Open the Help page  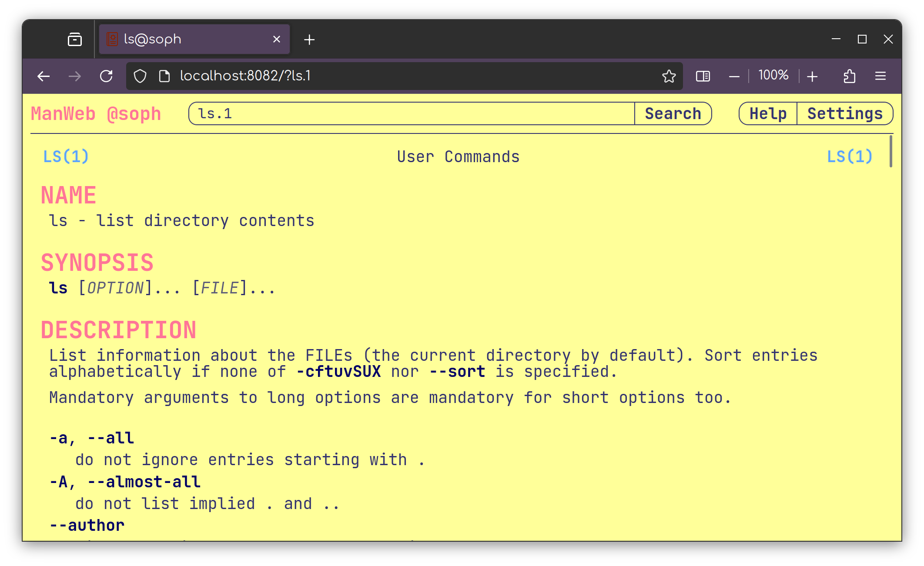coord(768,114)
